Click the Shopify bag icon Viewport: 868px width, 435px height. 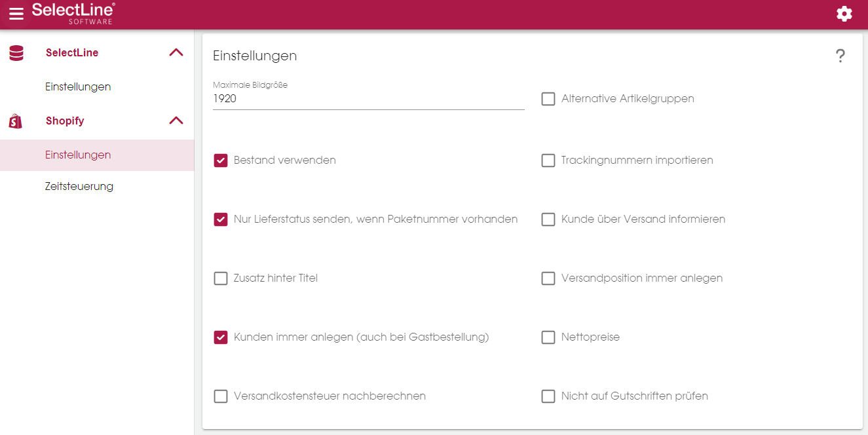[x=16, y=121]
